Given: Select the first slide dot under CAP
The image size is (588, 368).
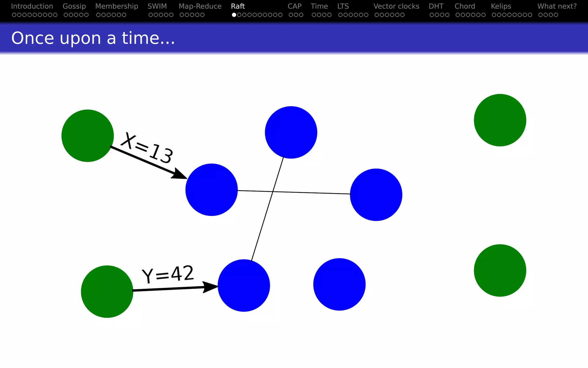Looking at the screenshot, I should click(291, 15).
